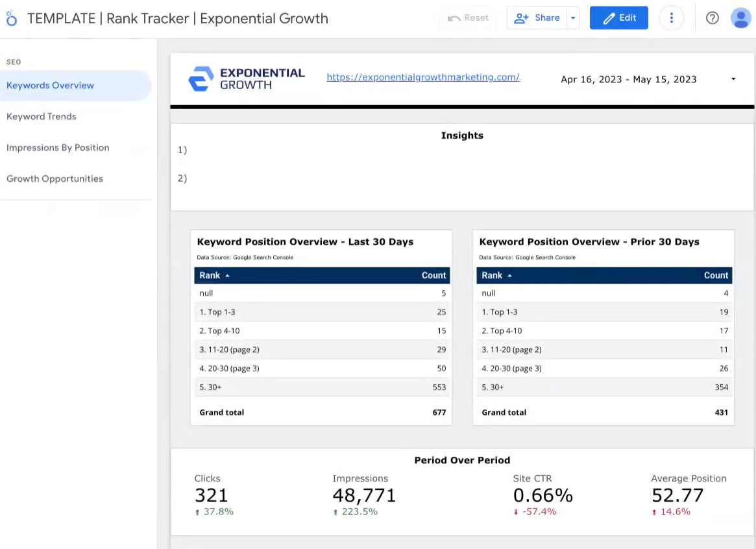Screen dimensions: 756x549
Task: Sort Last 30 Days table by Rank
Action: click(x=215, y=275)
